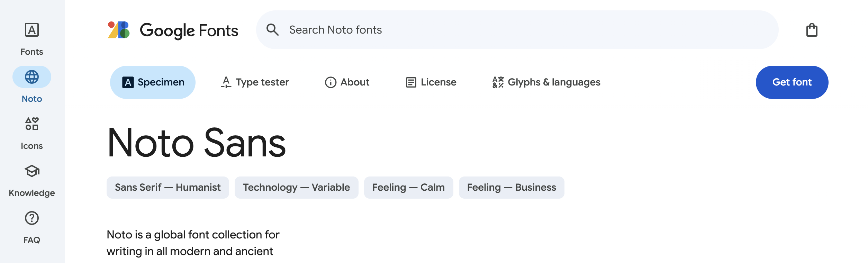Click the License document icon
Viewport: 868px width, 263px height.
pos(411,82)
